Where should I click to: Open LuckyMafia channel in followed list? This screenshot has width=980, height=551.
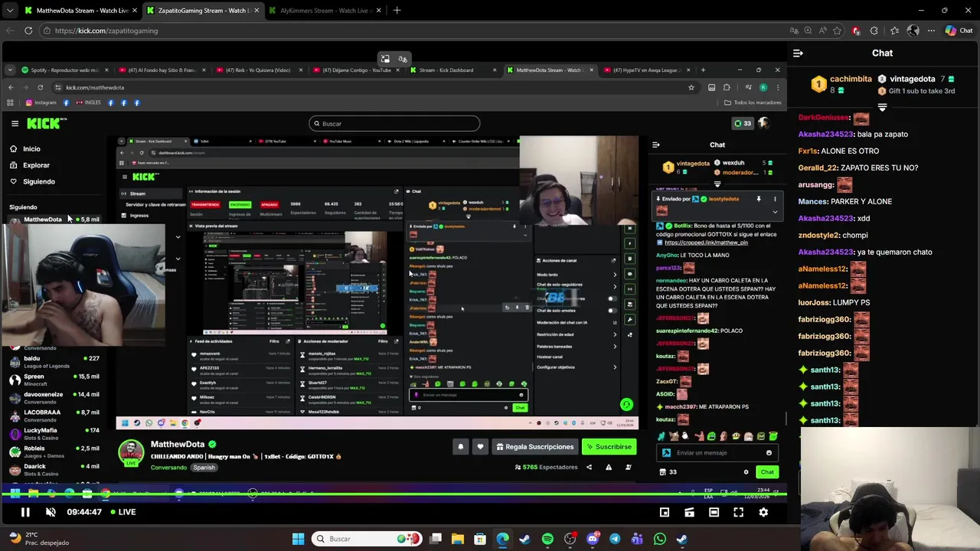coord(54,433)
